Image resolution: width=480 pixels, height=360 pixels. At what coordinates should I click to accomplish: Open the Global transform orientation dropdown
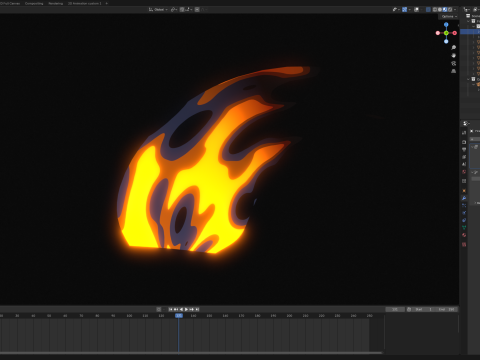tap(158, 10)
